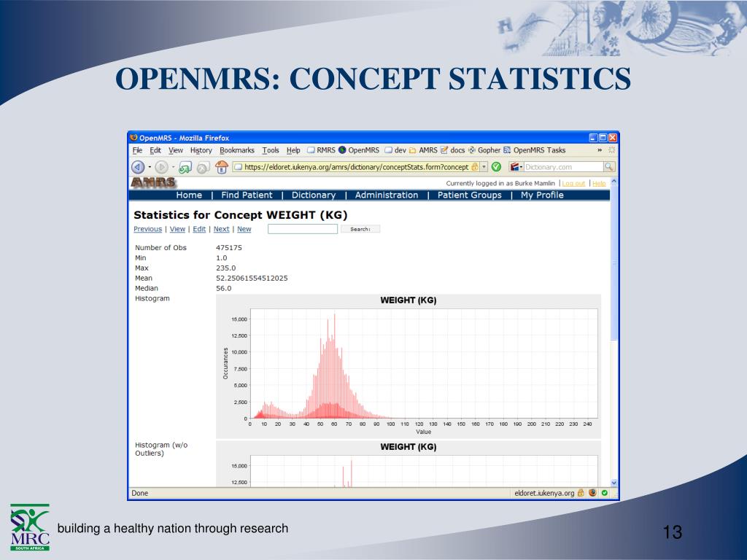
Task: Click the Firefox activity throbber icon
Action: pyautogui.click(x=612, y=150)
